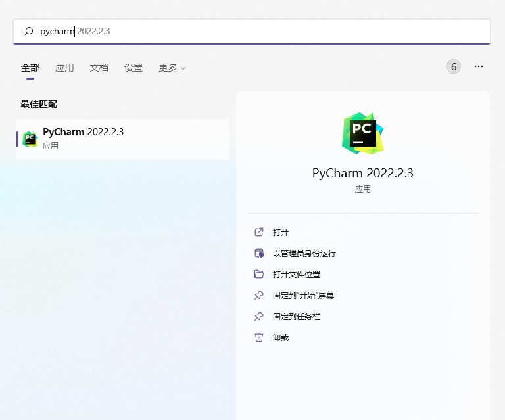Viewport: 505px width, 420px height.
Task: Click the 卸载 uninstall text link
Action: click(281, 337)
